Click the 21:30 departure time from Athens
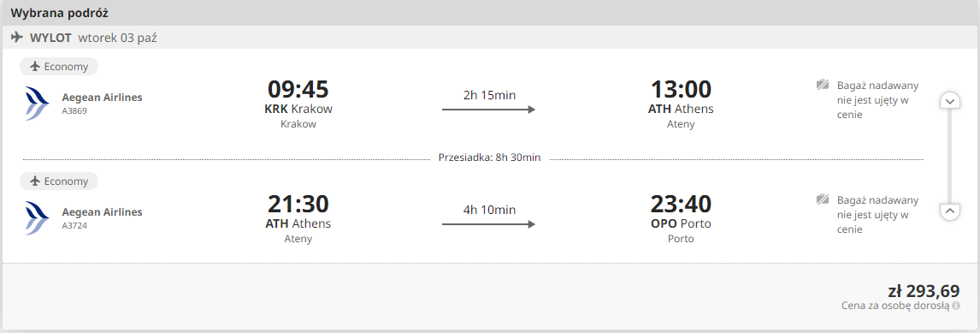 [298, 204]
